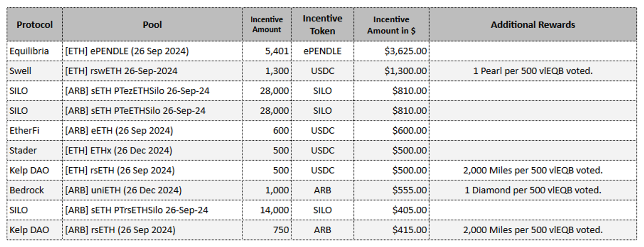Click the EtherFi protocol cell
The height and width of the screenshot is (247, 644).
click(x=24, y=130)
